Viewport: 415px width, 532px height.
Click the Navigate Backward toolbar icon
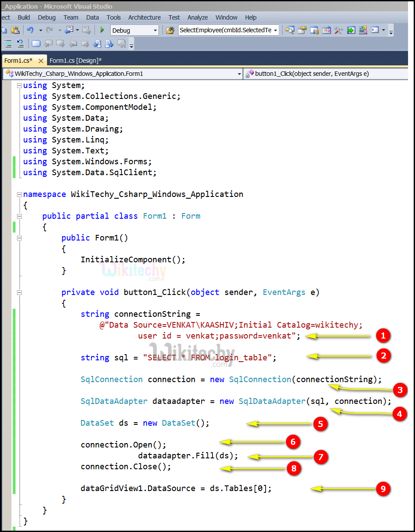click(x=69, y=30)
